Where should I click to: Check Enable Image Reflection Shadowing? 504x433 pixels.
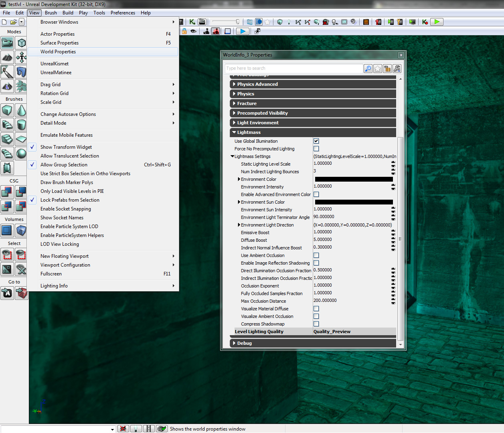point(316,263)
